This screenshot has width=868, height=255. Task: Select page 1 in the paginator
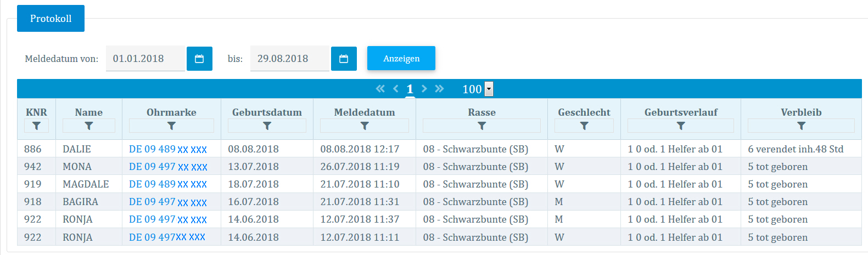[410, 89]
